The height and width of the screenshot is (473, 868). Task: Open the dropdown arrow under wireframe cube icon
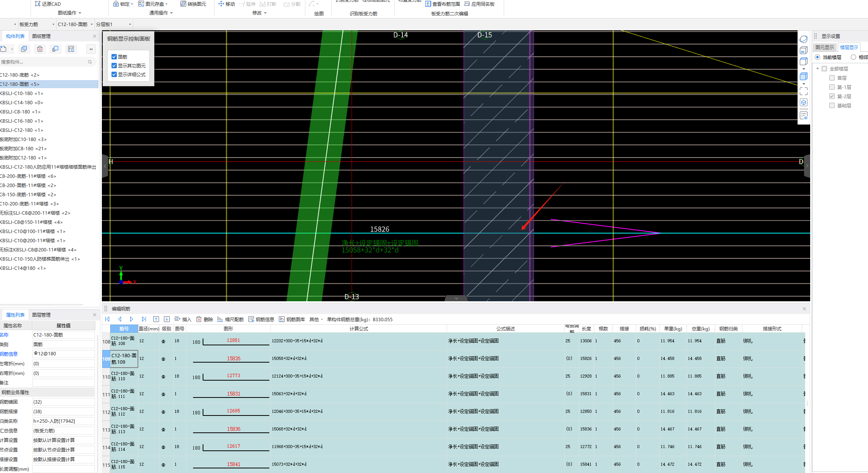point(804,69)
